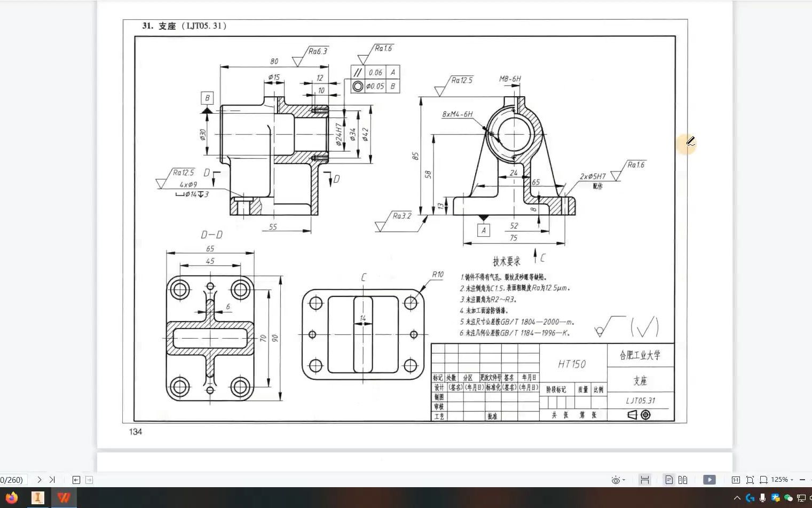812x508 pixels.
Task: Click the concentricity tolerance Ø0.05 frame
Action: tap(375, 86)
